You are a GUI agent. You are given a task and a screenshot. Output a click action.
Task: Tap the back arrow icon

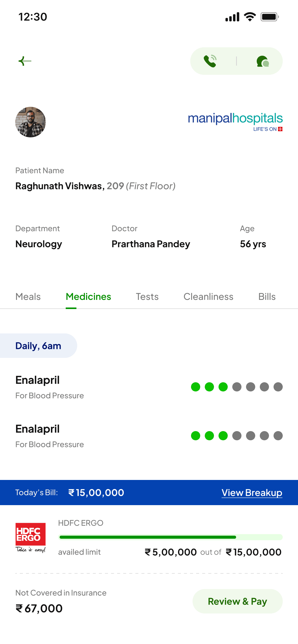[25, 61]
